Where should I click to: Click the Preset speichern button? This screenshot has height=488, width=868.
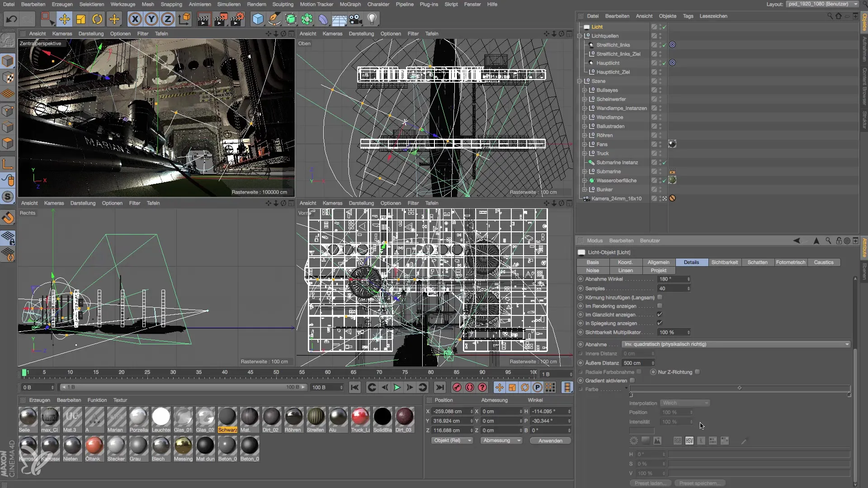(x=700, y=483)
